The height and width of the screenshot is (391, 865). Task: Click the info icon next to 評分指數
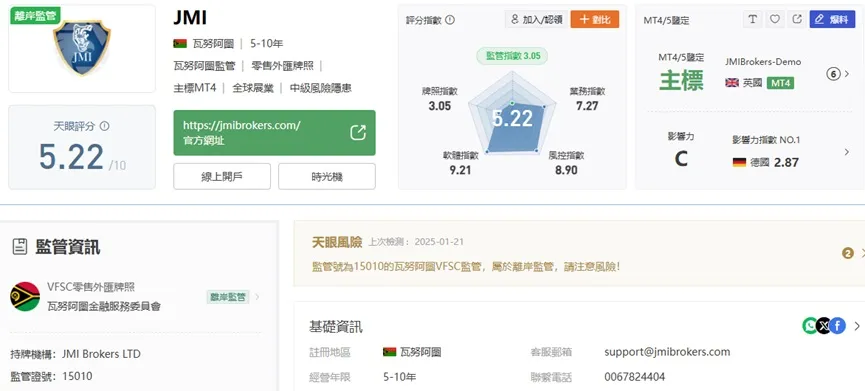coord(450,20)
